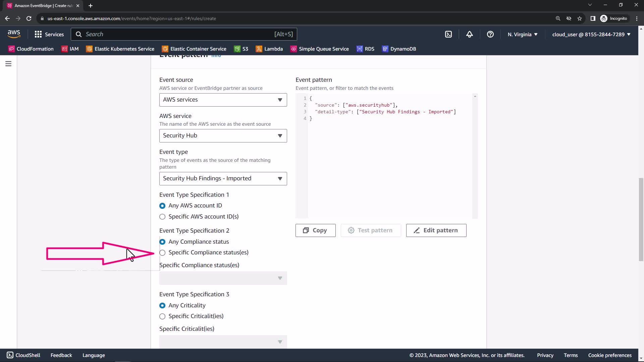644x362 pixels.
Task: Click the AWS logo home icon
Action: click(x=14, y=34)
